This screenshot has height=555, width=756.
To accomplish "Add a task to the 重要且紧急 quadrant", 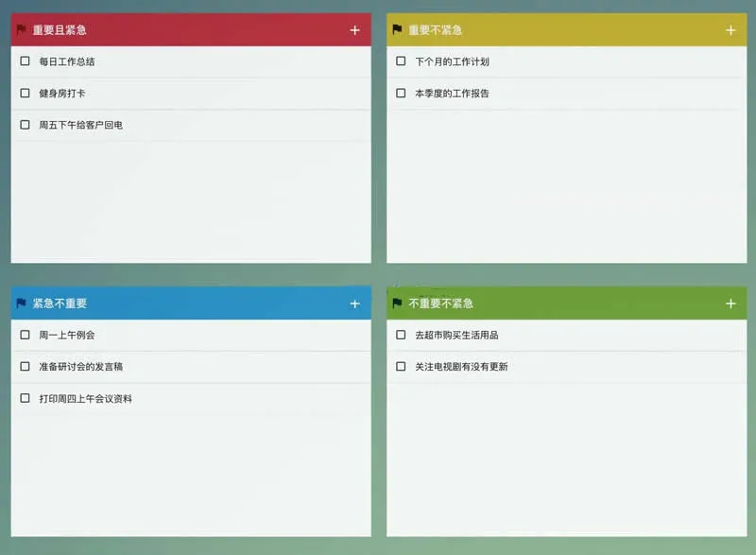I will 354,30.
